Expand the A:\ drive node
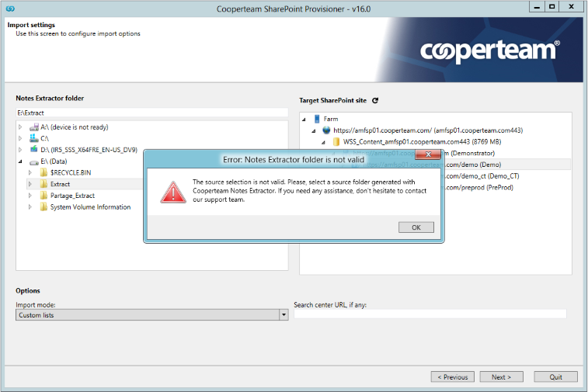The image size is (588, 392). tap(20, 127)
